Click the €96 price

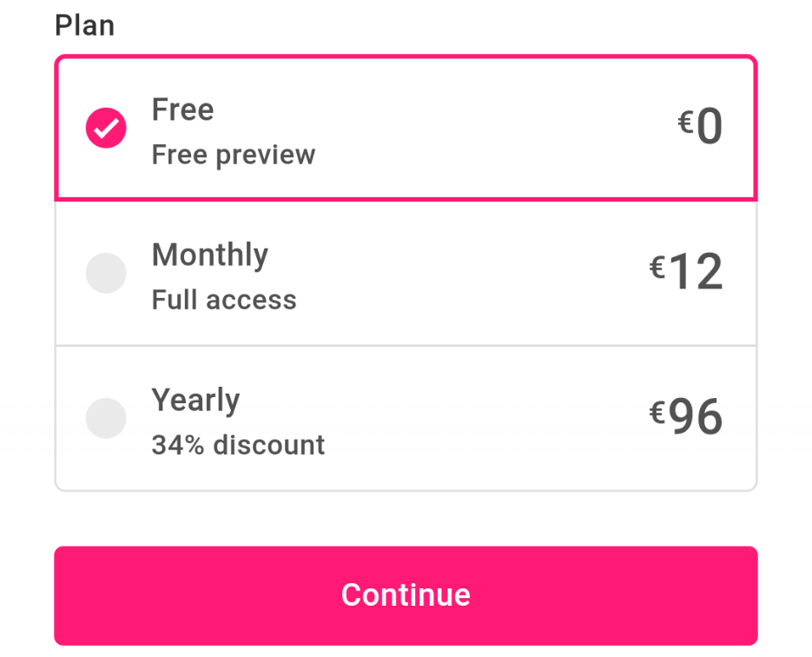coord(686,416)
